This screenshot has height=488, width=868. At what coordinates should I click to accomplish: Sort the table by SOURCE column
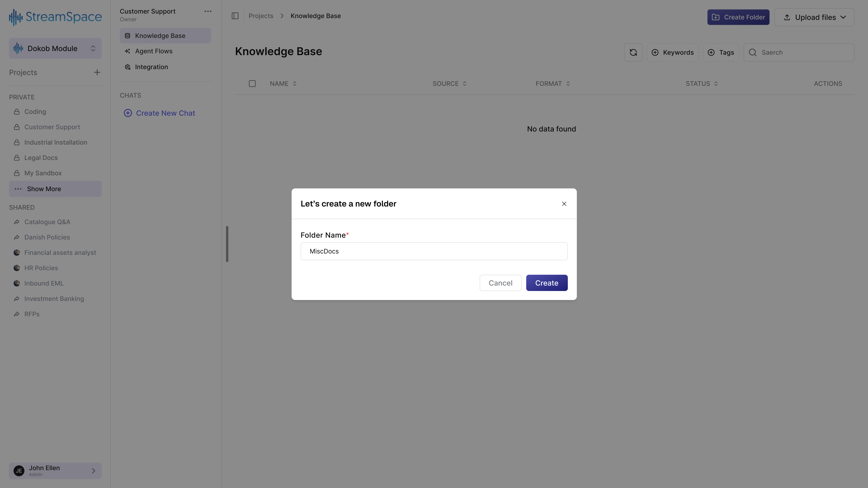click(450, 84)
